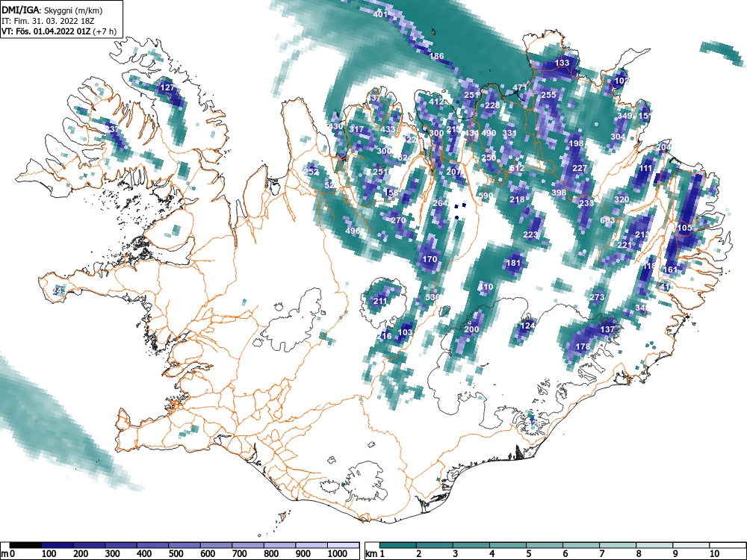Viewport: 747px width, 560px height.
Task: Click the 181 visibility value
Action: 513,263
